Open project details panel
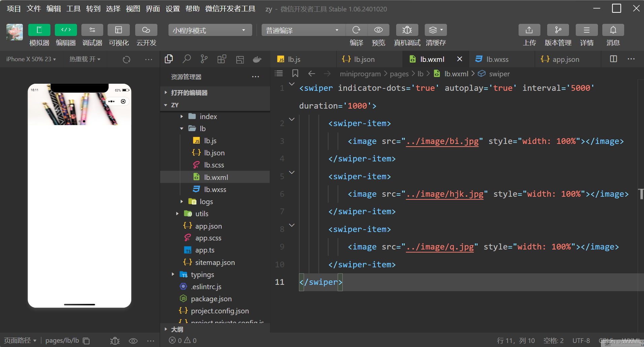 [x=587, y=30]
